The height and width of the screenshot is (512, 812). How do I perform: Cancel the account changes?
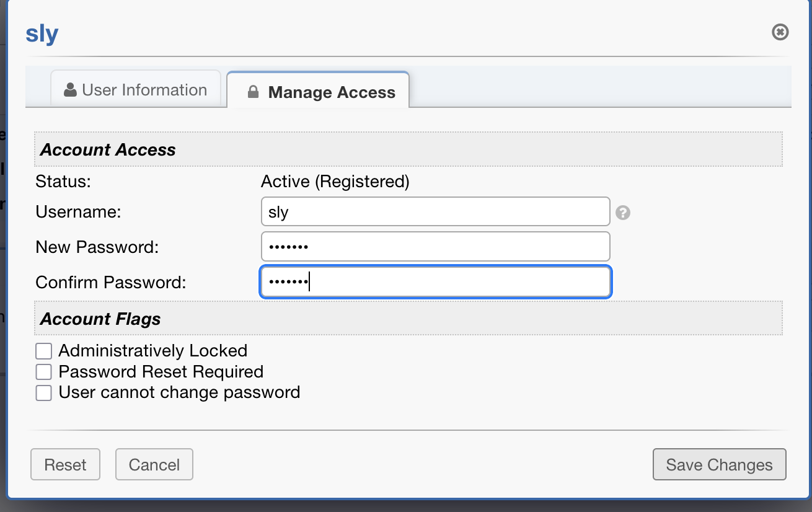pyautogui.click(x=154, y=465)
